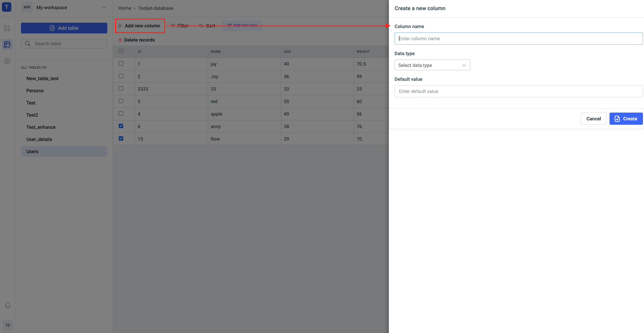This screenshot has width=644, height=333.
Task: Focus the Column name input field
Action: point(518,39)
